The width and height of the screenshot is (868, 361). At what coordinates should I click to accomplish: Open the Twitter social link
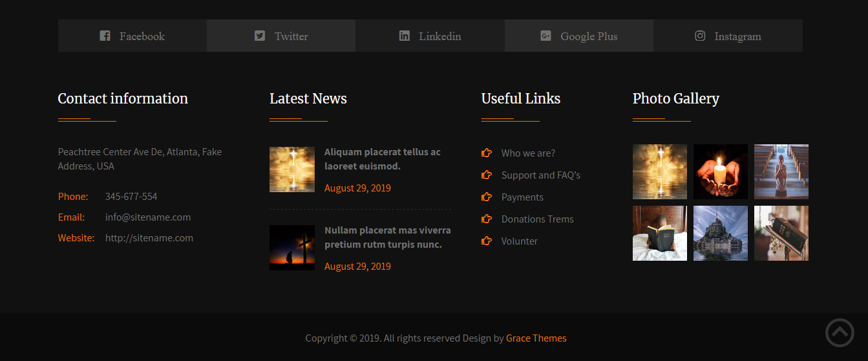pos(281,36)
